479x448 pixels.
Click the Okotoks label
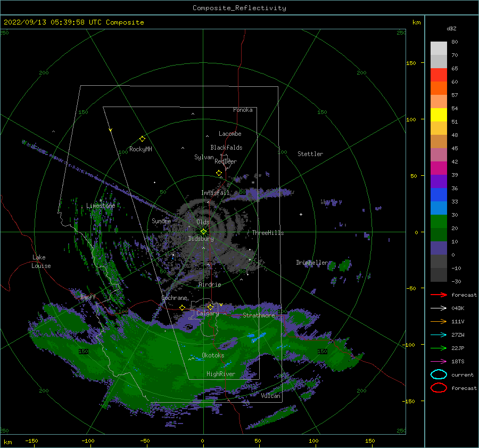tap(213, 355)
